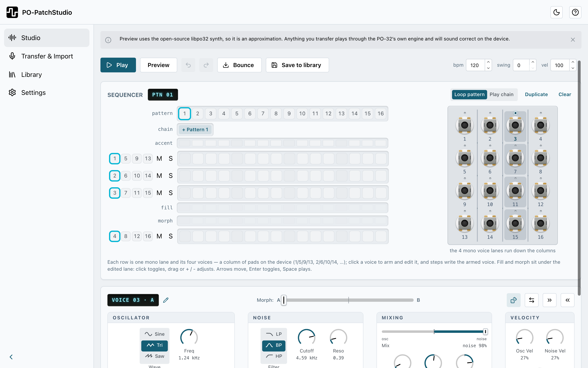Image resolution: width=588 pixels, height=368 pixels.
Task: Click the vel input field
Action: (x=560, y=65)
